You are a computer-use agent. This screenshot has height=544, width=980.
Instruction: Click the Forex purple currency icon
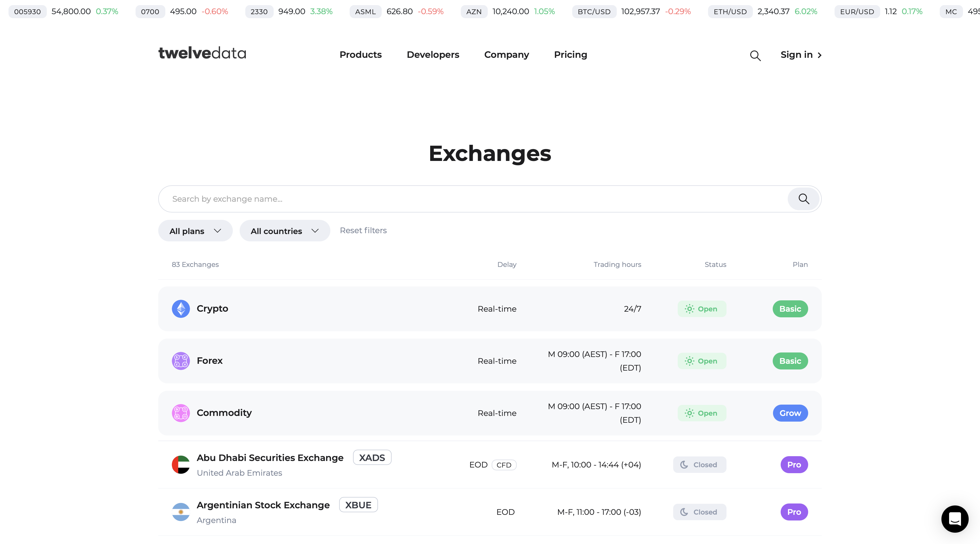coord(181,361)
